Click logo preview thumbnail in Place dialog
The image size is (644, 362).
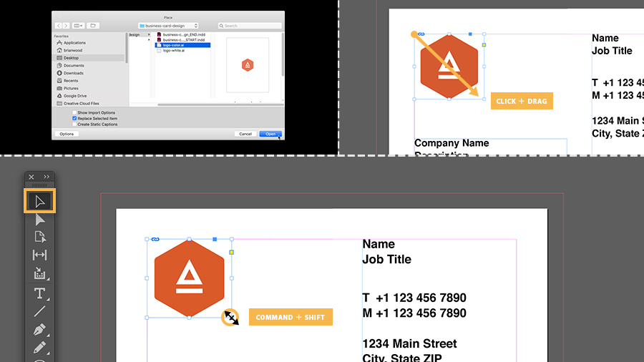coord(248,65)
